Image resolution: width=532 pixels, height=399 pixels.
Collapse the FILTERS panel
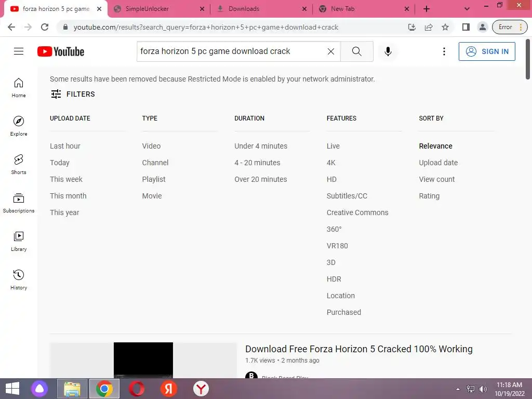pyautogui.click(x=73, y=94)
